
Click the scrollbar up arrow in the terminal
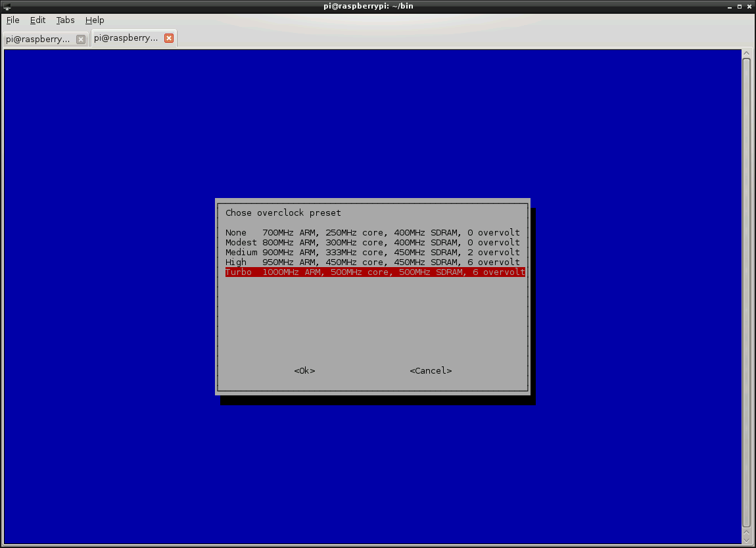(x=746, y=53)
